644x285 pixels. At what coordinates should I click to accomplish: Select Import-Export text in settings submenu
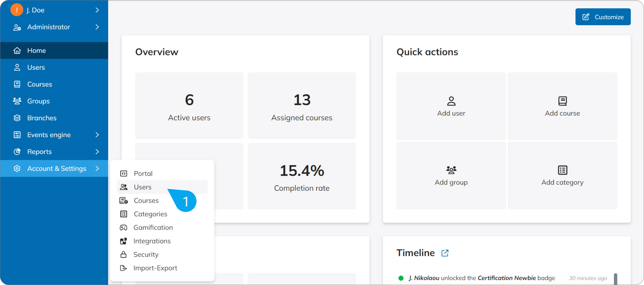[155, 268]
